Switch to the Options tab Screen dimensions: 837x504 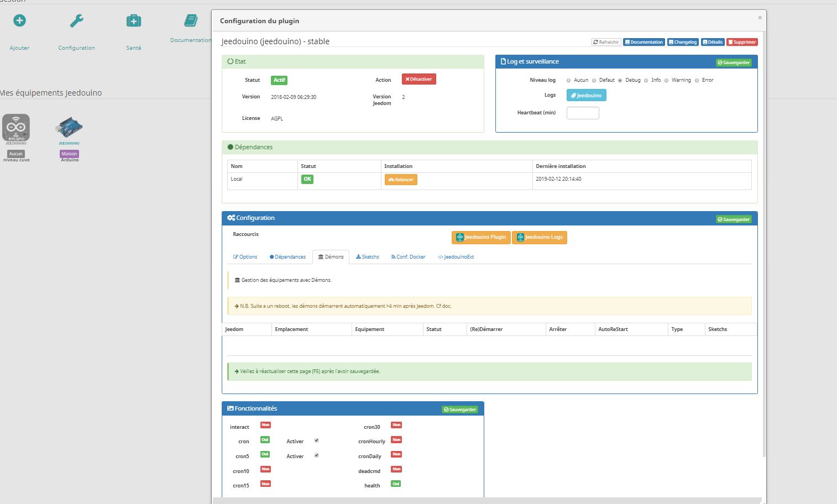(245, 257)
